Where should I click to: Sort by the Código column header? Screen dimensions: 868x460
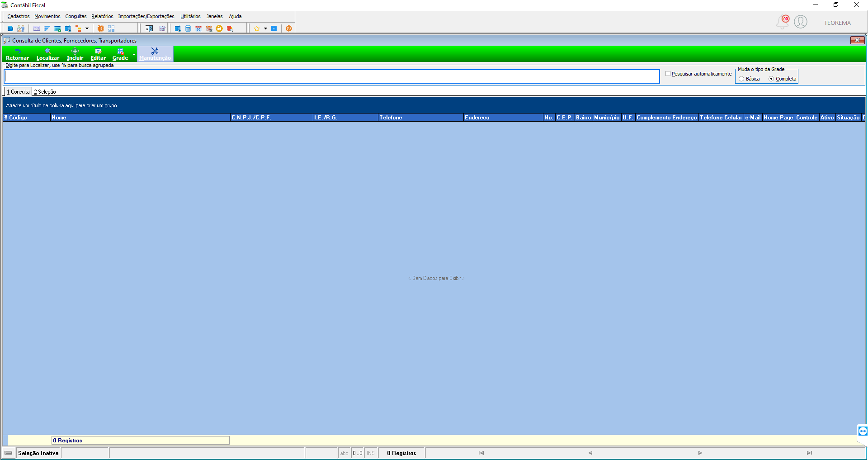coord(29,118)
